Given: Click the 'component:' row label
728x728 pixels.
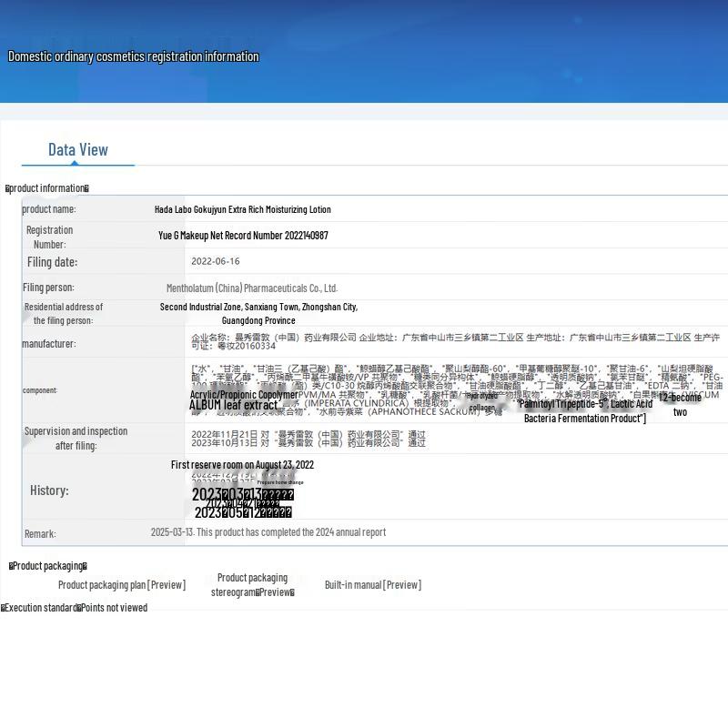Looking at the screenshot, I should tap(40, 390).
